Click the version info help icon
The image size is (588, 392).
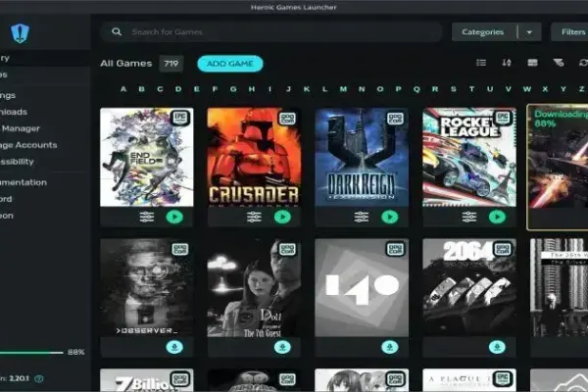click(38, 379)
